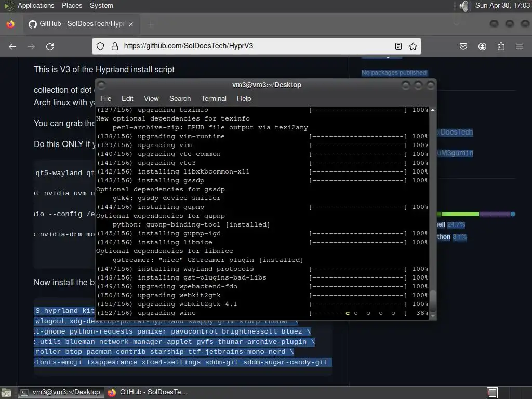Click the line installing wayland-protocols
Screen dimensions: 532x399
coord(262,269)
